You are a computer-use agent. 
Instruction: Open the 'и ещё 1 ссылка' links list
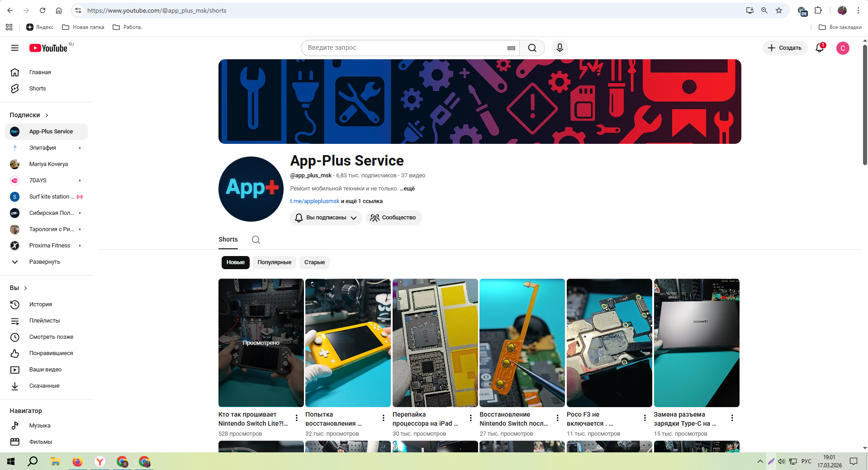coord(362,201)
